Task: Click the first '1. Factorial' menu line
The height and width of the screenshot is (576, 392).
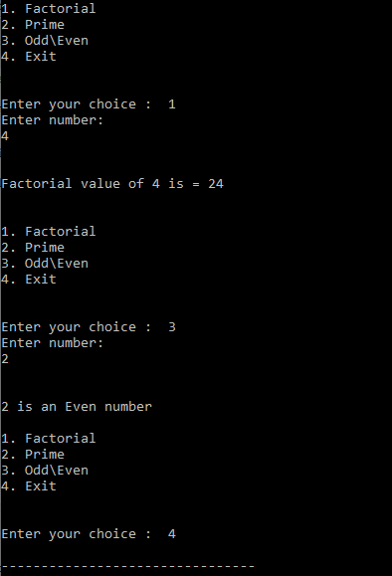Action: coord(49,8)
